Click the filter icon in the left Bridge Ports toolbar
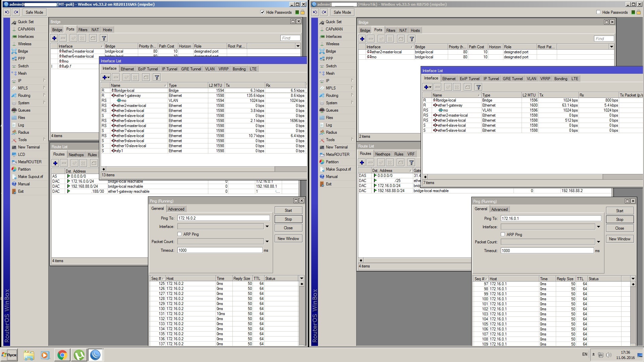This screenshot has width=644, height=362. pos(104,38)
